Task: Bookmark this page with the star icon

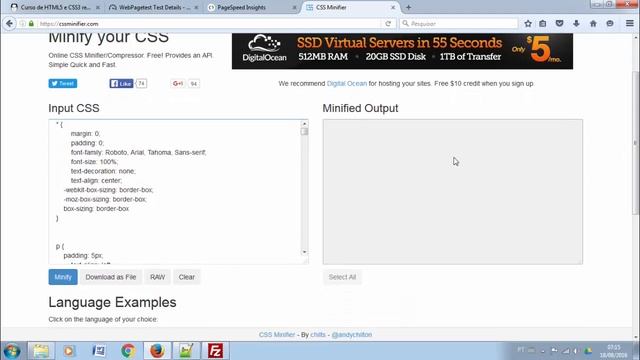Action: 528,24
